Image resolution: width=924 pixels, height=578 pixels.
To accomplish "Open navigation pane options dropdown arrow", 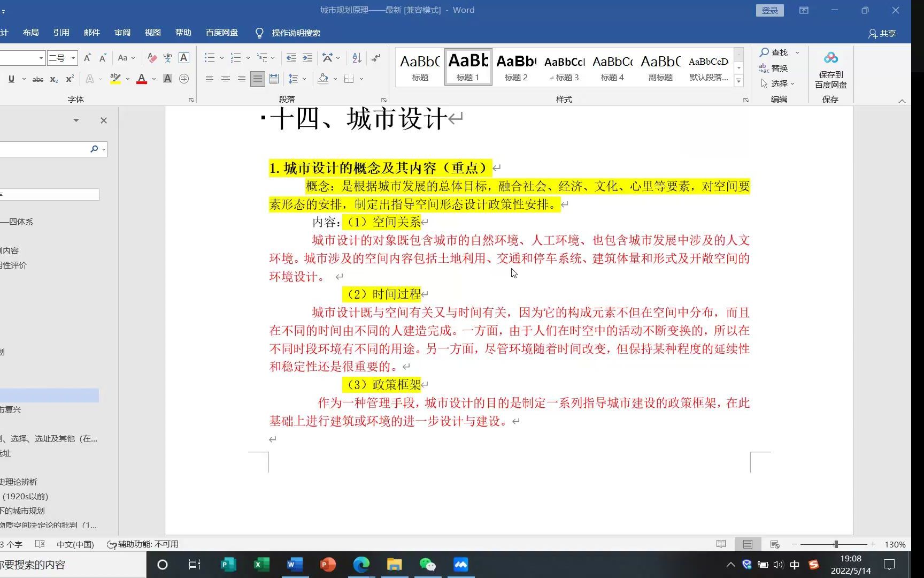I will pyautogui.click(x=76, y=120).
